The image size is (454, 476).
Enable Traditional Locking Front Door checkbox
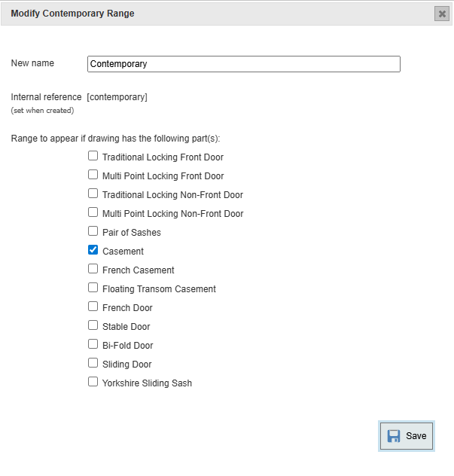point(93,156)
